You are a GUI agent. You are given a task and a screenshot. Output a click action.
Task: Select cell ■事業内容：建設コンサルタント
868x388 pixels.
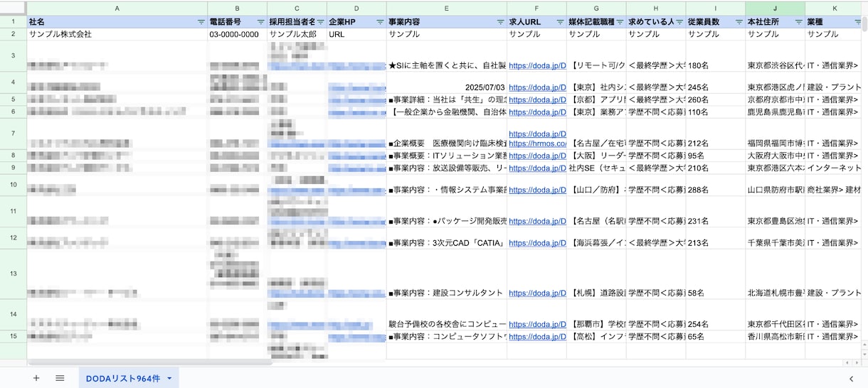pyautogui.click(x=447, y=274)
